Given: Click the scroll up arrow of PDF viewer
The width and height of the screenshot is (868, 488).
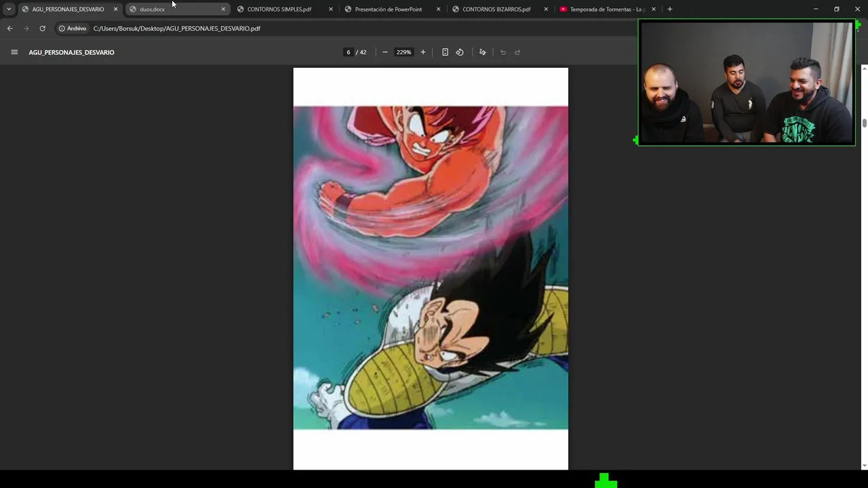Looking at the screenshot, I should 864,68.
